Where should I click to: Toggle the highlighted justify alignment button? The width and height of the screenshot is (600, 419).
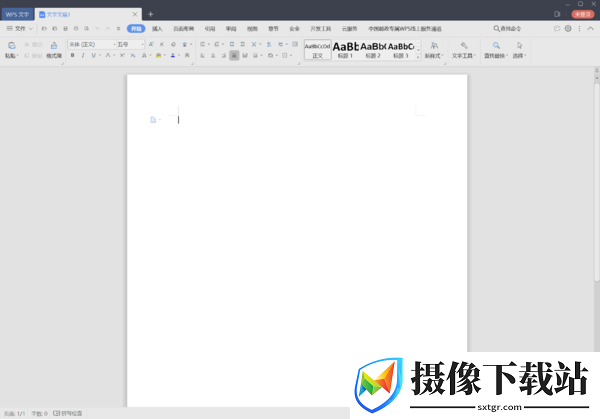tap(234, 55)
